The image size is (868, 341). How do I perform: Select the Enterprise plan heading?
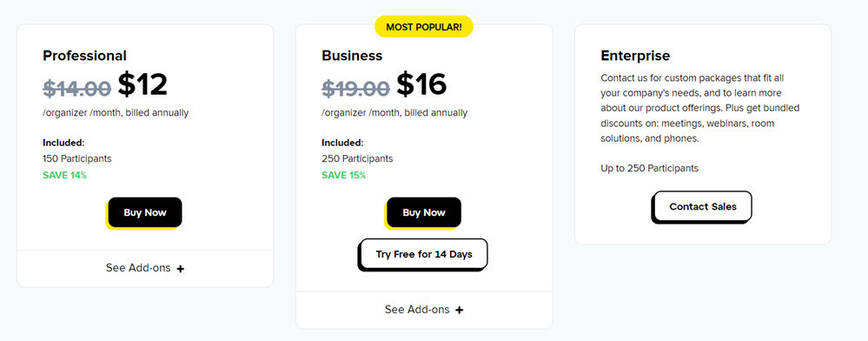pyautogui.click(x=635, y=56)
